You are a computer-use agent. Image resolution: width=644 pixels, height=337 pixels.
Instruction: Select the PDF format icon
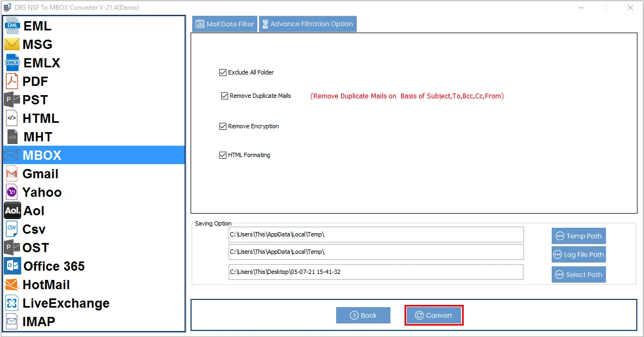tap(12, 81)
